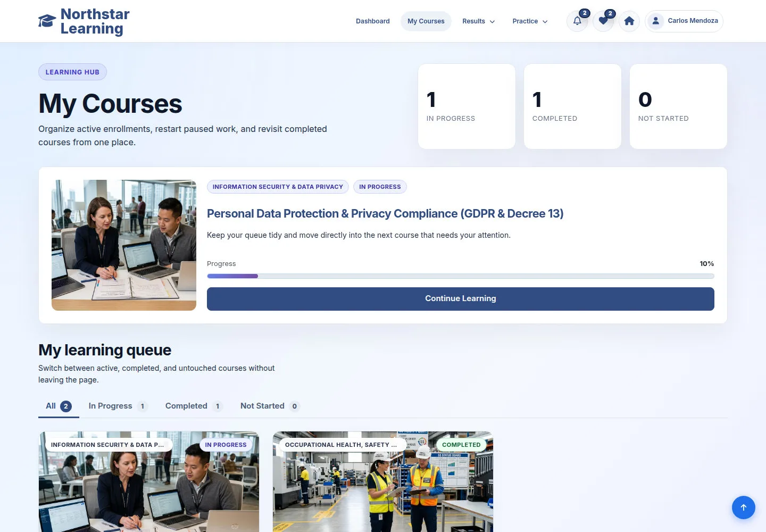Viewport: 766px width, 532px height.
Task: Click the In Progress badge beside featured course tag
Action: pyautogui.click(x=380, y=187)
